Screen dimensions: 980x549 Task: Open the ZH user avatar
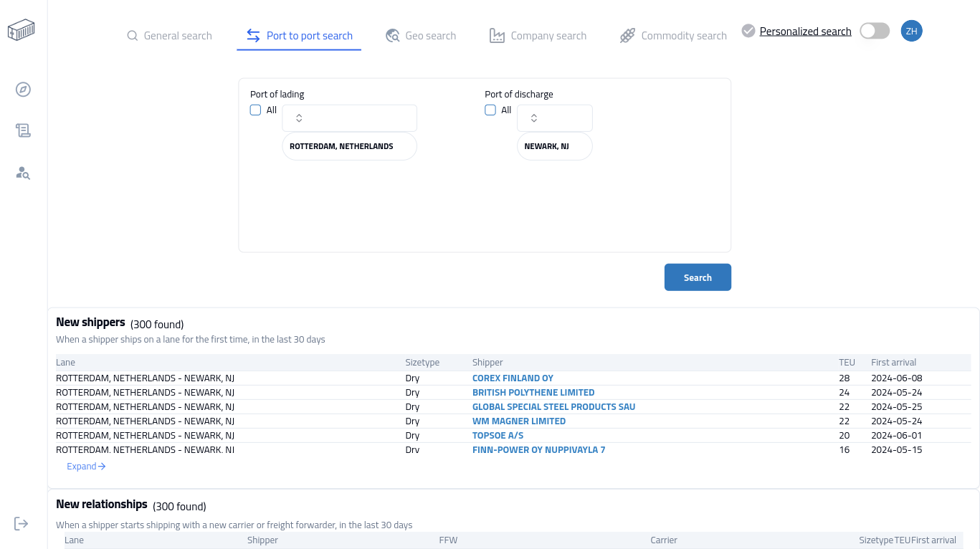(912, 31)
